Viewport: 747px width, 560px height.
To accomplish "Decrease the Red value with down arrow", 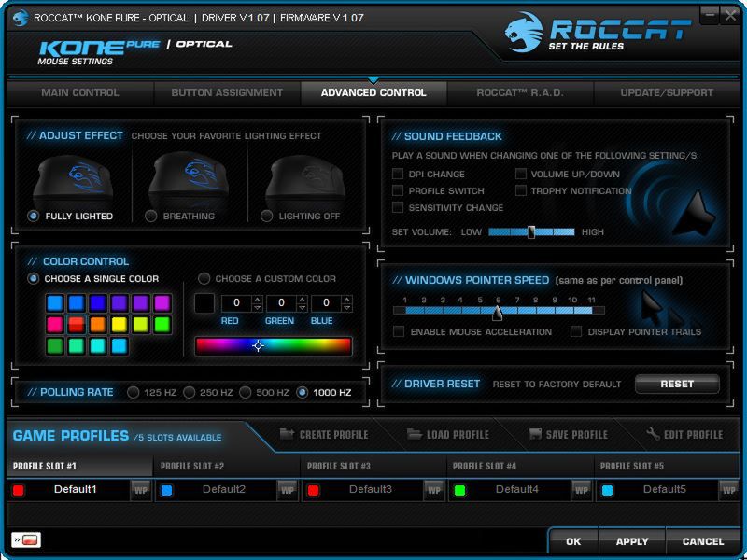I will tap(258, 308).
